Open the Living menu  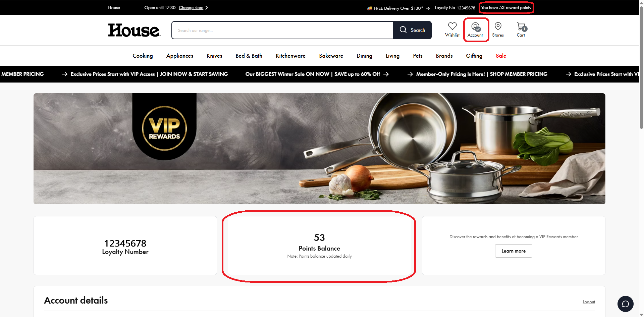[392, 56]
